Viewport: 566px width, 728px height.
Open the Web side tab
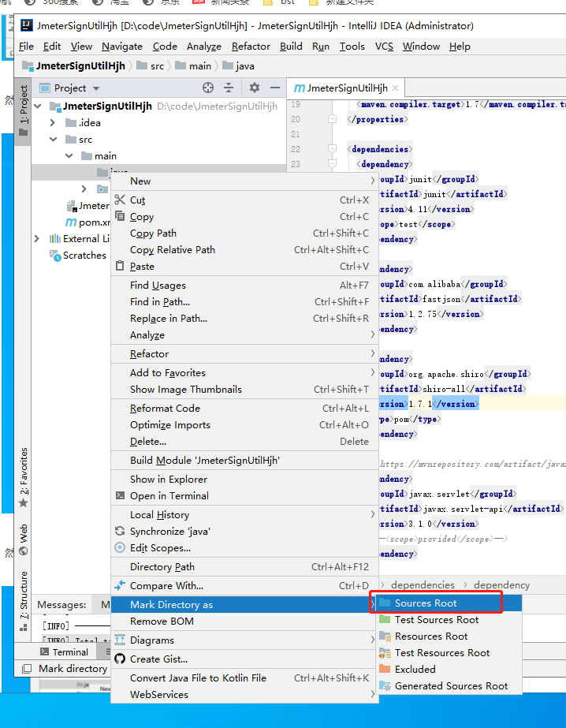pyautogui.click(x=23, y=540)
